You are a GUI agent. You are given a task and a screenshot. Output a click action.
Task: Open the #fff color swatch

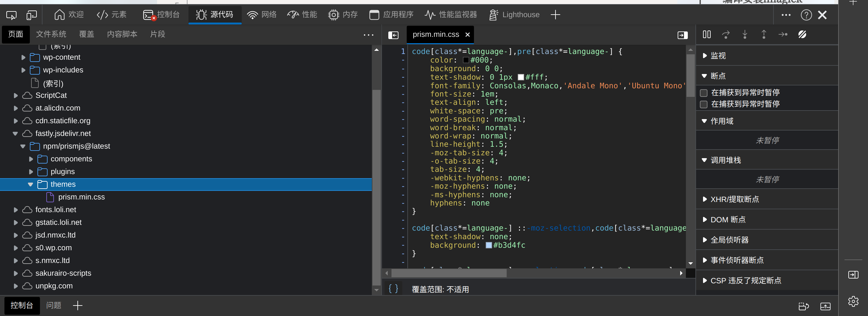click(521, 77)
